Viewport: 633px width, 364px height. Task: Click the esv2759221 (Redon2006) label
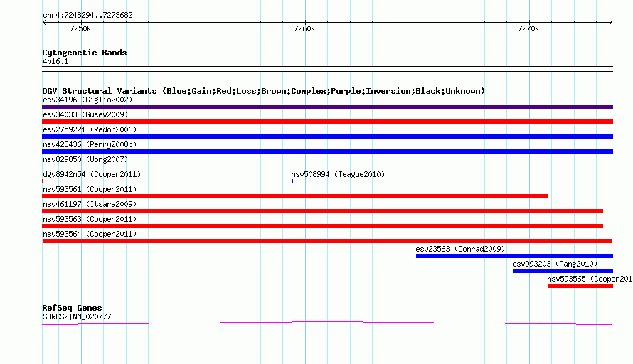tap(90, 129)
